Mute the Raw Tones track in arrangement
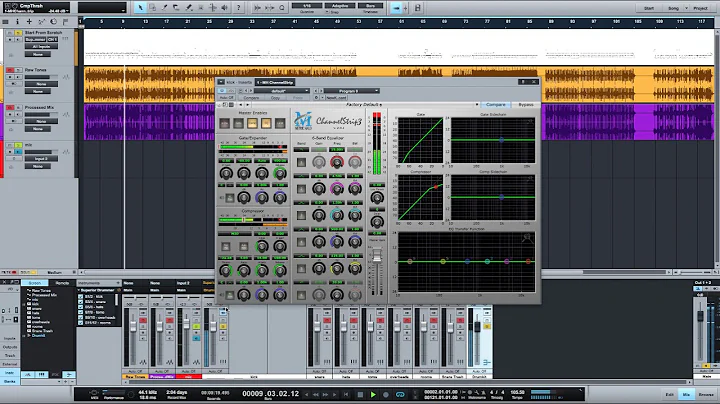The width and height of the screenshot is (720, 404). tap(10, 70)
